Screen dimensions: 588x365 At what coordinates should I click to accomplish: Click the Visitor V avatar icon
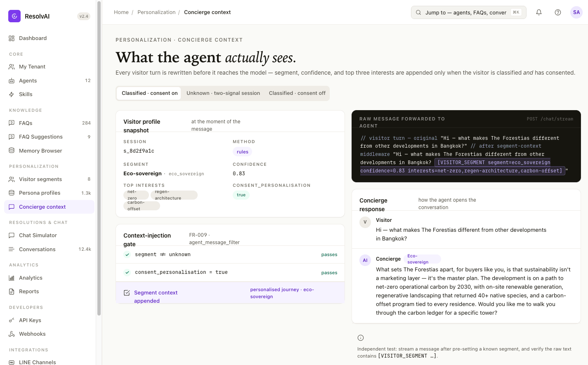[x=365, y=222]
